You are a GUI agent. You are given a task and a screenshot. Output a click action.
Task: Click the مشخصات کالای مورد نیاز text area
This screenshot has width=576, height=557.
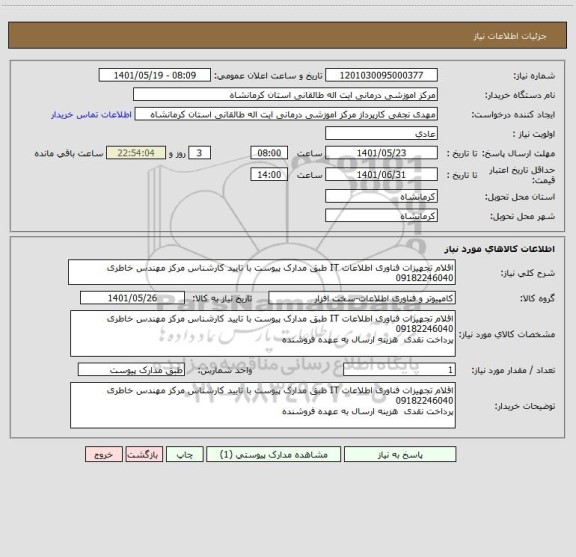263,334
